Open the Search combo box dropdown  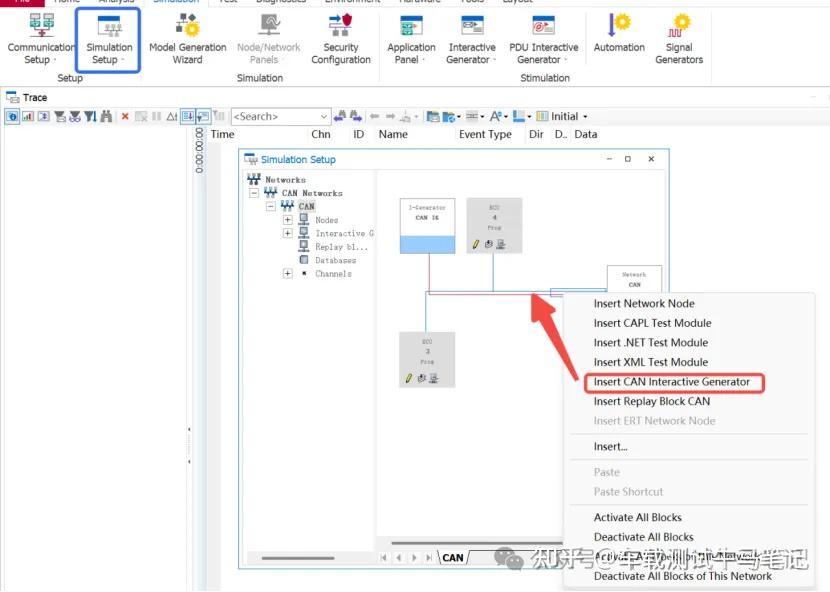(324, 116)
